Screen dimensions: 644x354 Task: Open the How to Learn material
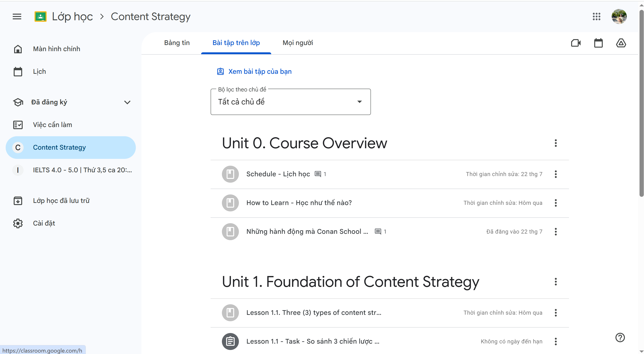(299, 203)
